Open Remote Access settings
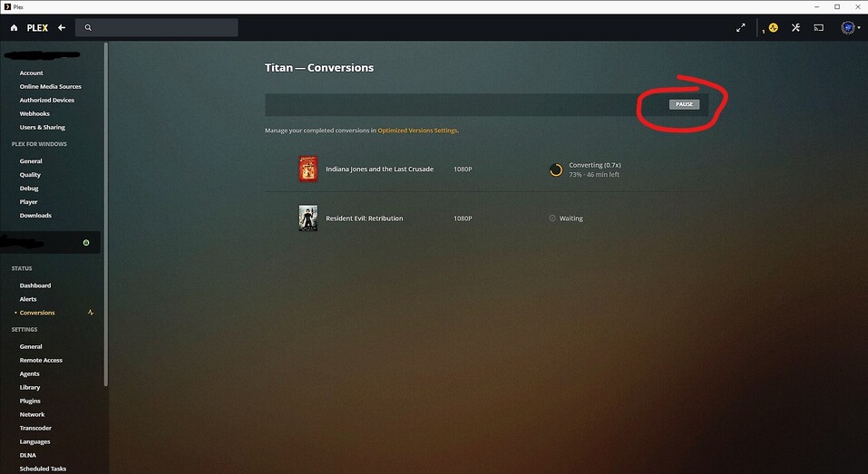The image size is (868, 474). [41, 360]
